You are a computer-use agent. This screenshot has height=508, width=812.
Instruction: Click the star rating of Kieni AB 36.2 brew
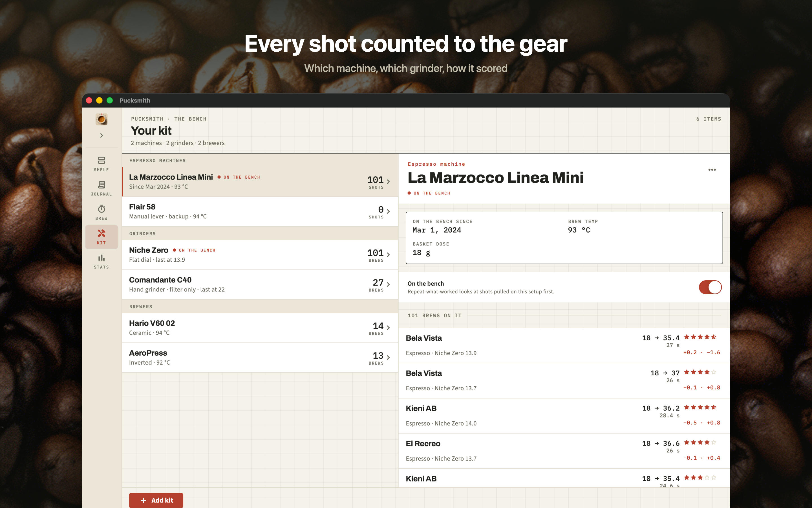coord(700,407)
